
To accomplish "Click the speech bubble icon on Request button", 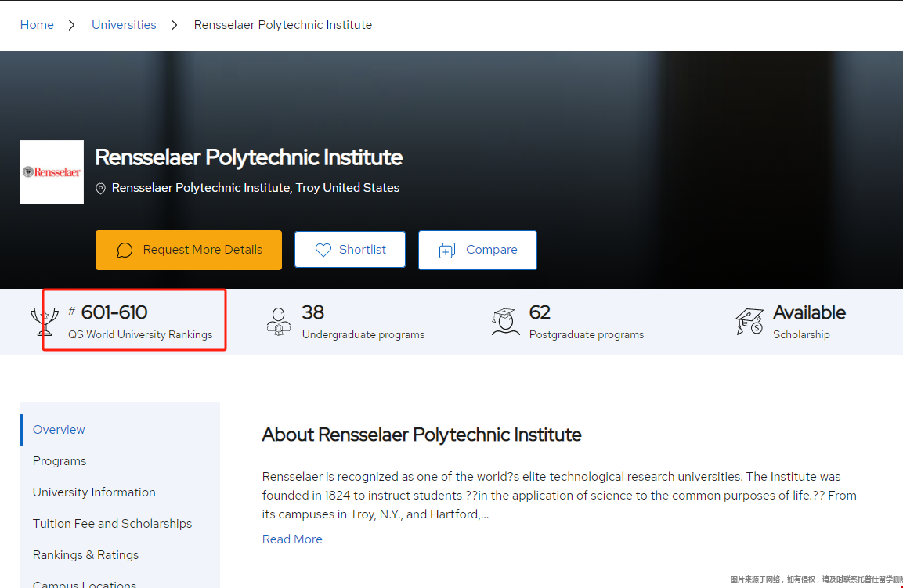I will click(x=125, y=250).
